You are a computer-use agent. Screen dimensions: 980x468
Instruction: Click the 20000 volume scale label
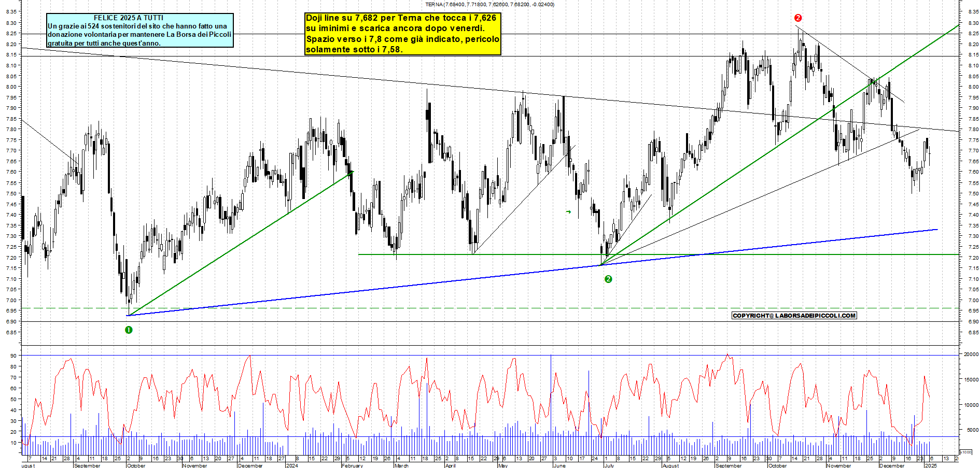coord(971,354)
